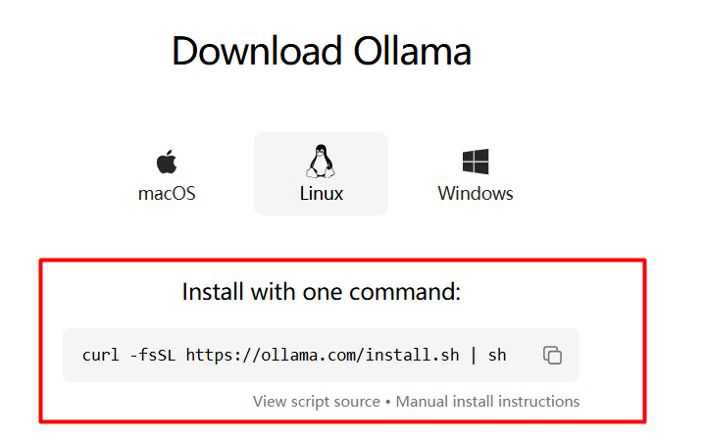Click the Download Ollama heading

click(321, 51)
